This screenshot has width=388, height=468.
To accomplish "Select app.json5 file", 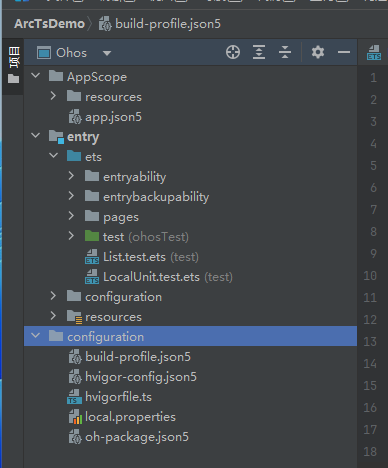I will (x=113, y=117).
